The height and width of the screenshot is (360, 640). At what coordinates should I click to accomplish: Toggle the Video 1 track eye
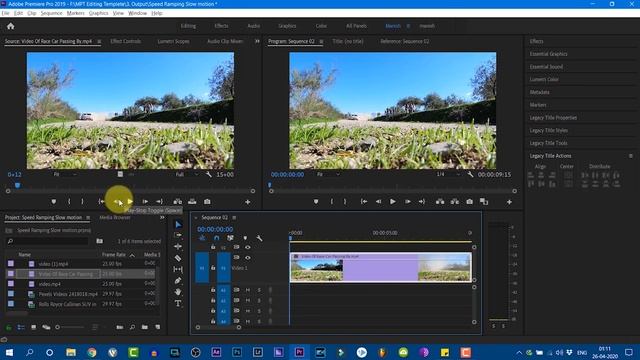(x=248, y=258)
